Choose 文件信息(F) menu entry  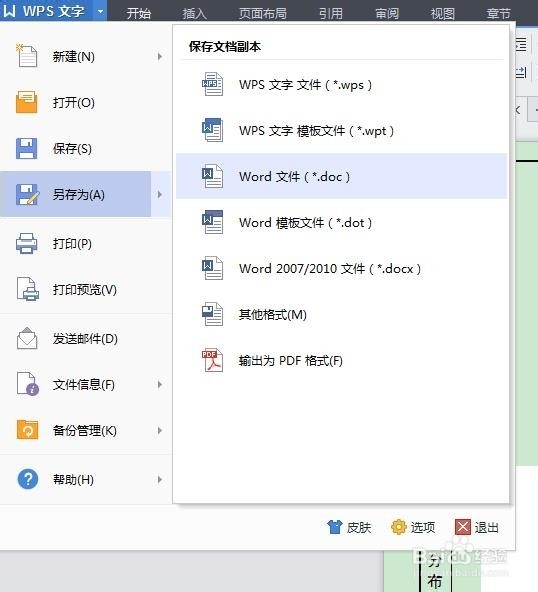click(x=85, y=384)
